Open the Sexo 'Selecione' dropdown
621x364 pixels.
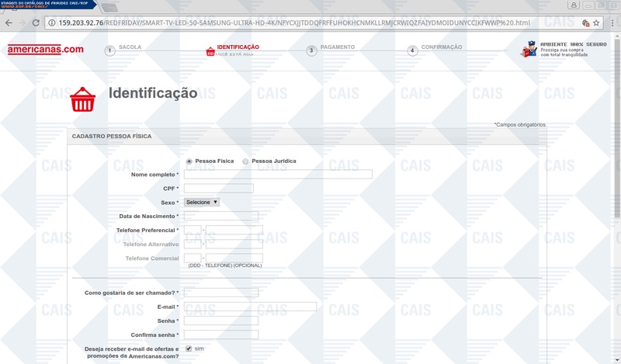click(202, 202)
